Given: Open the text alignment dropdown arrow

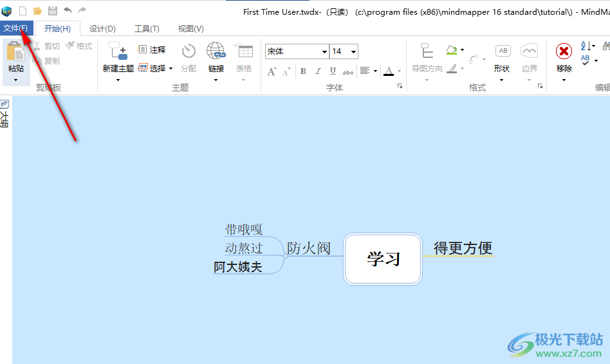Looking at the screenshot, I should (375, 71).
